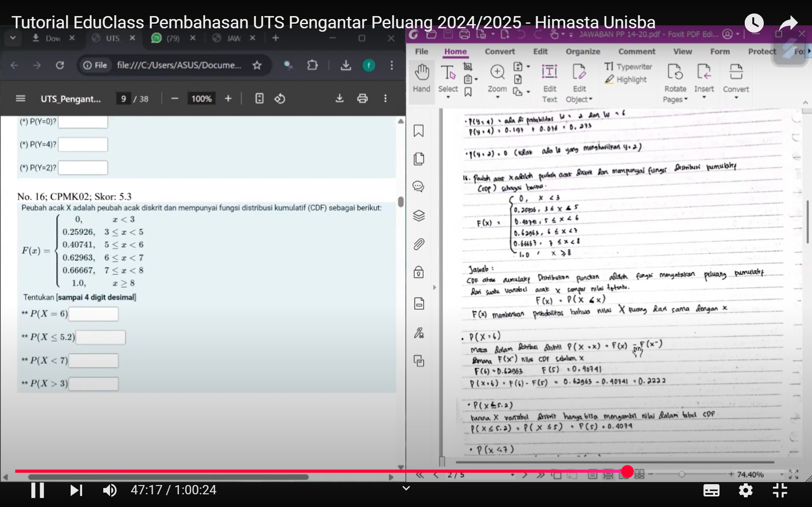Screen dimensions: 812x507
Task: Toggle fit to page in Chrome PDF
Action: (x=259, y=99)
